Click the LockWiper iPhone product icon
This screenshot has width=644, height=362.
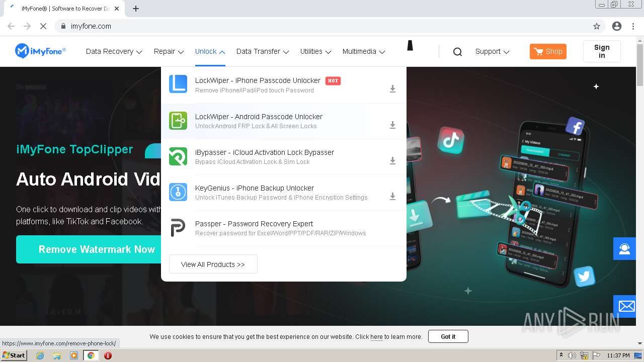coord(178,84)
